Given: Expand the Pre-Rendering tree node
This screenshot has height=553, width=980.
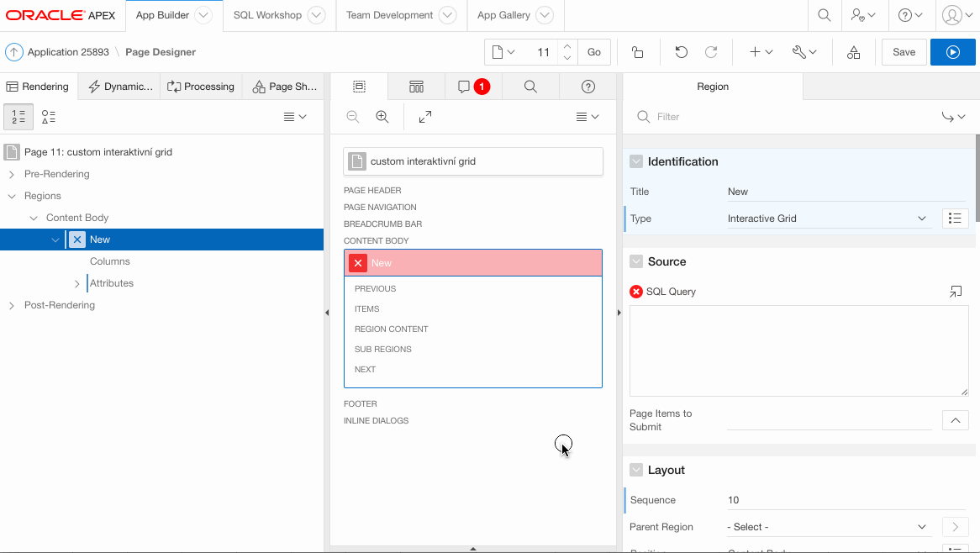Looking at the screenshot, I should coord(12,174).
